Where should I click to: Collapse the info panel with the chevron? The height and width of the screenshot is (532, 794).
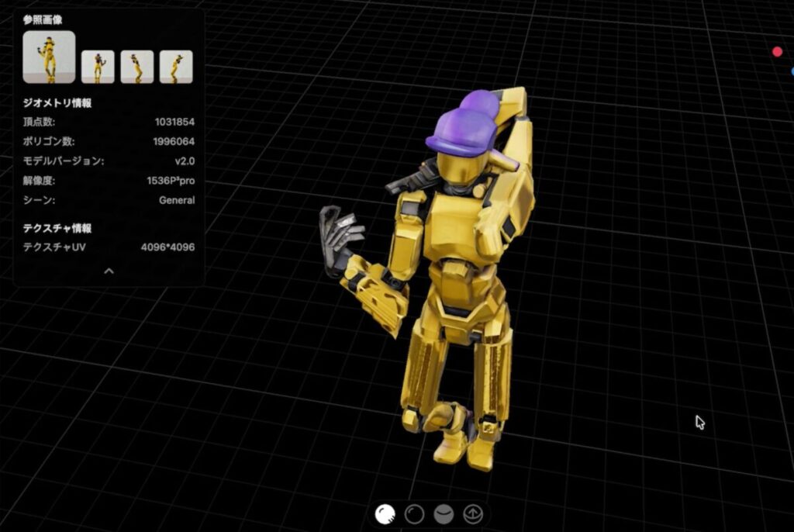coord(109,271)
